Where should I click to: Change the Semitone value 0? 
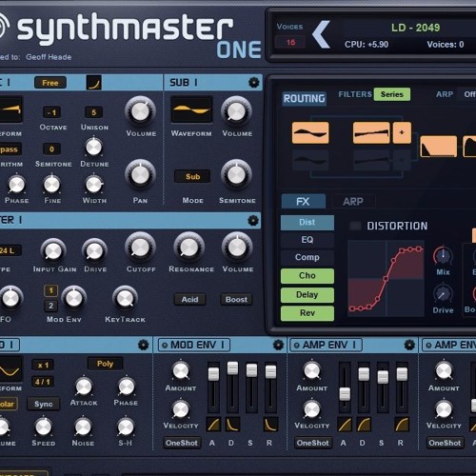click(x=51, y=149)
